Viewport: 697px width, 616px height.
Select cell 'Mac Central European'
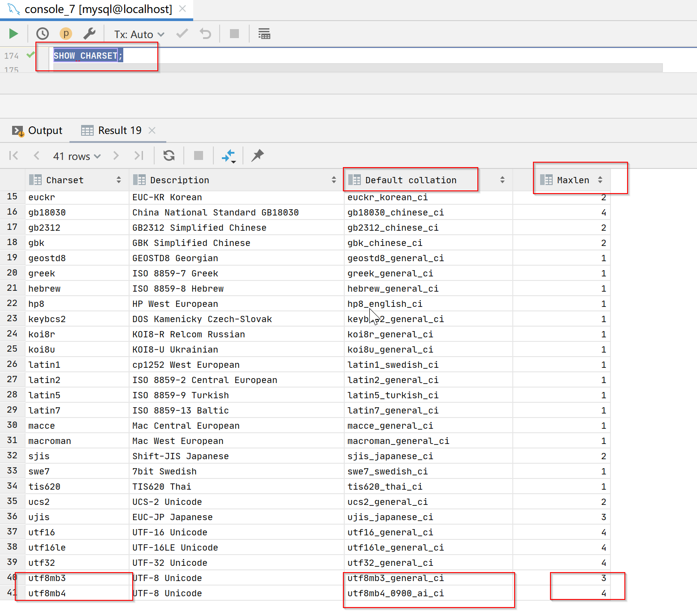point(236,426)
